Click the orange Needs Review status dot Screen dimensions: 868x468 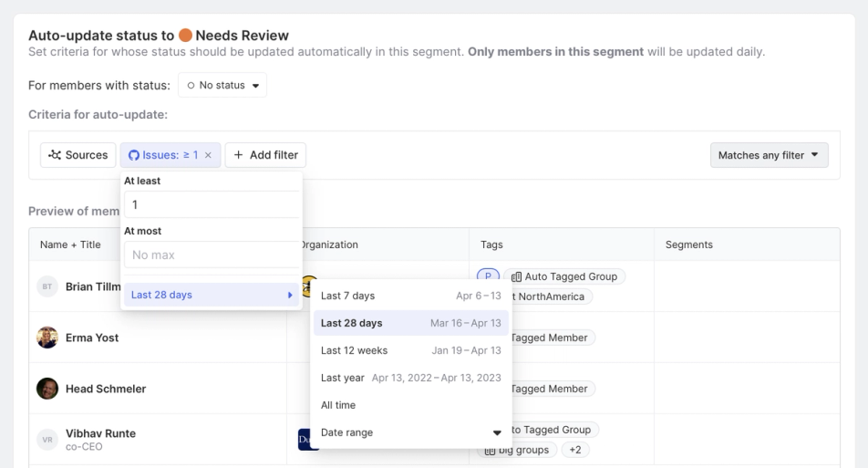click(x=185, y=36)
